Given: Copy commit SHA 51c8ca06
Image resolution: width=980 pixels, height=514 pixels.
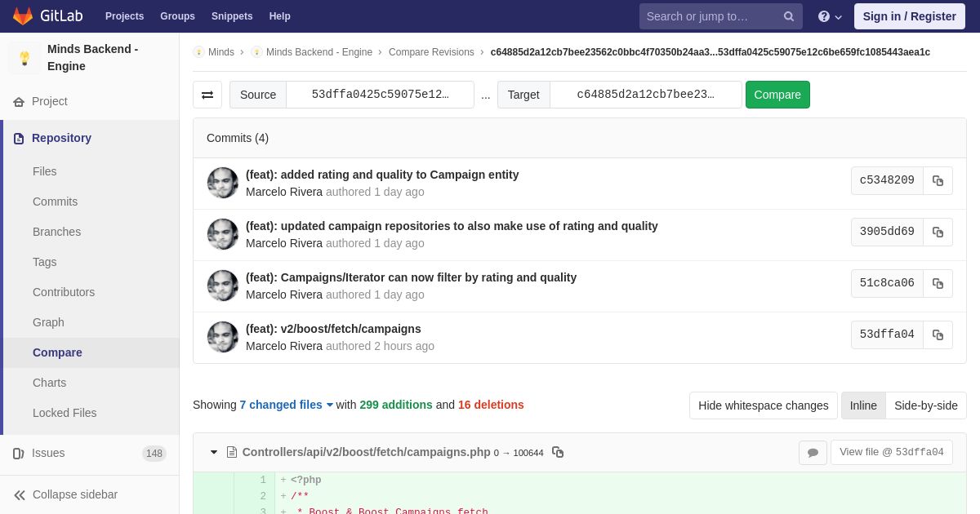Looking at the screenshot, I should pyautogui.click(x=938, y=283).
